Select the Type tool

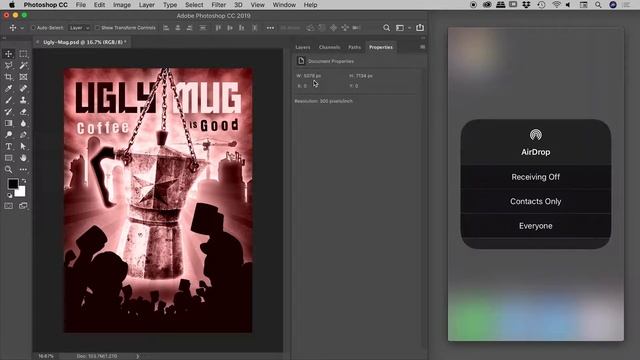point(9,146)
